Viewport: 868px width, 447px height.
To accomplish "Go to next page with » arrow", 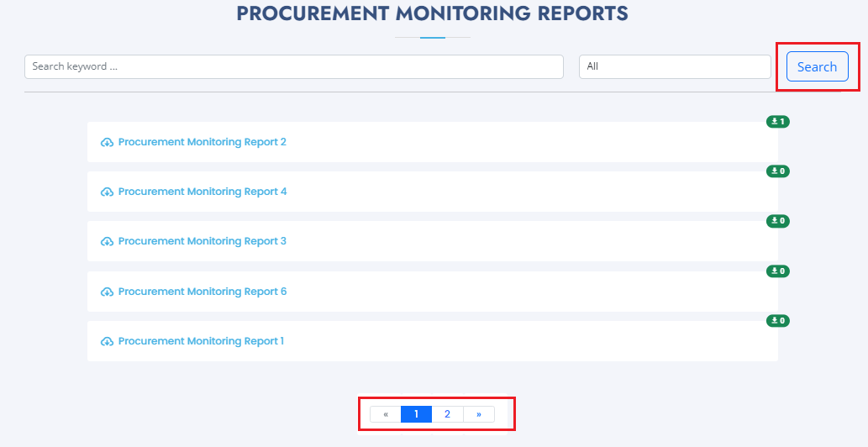I will pyautogui.click(x=479, y=414).
